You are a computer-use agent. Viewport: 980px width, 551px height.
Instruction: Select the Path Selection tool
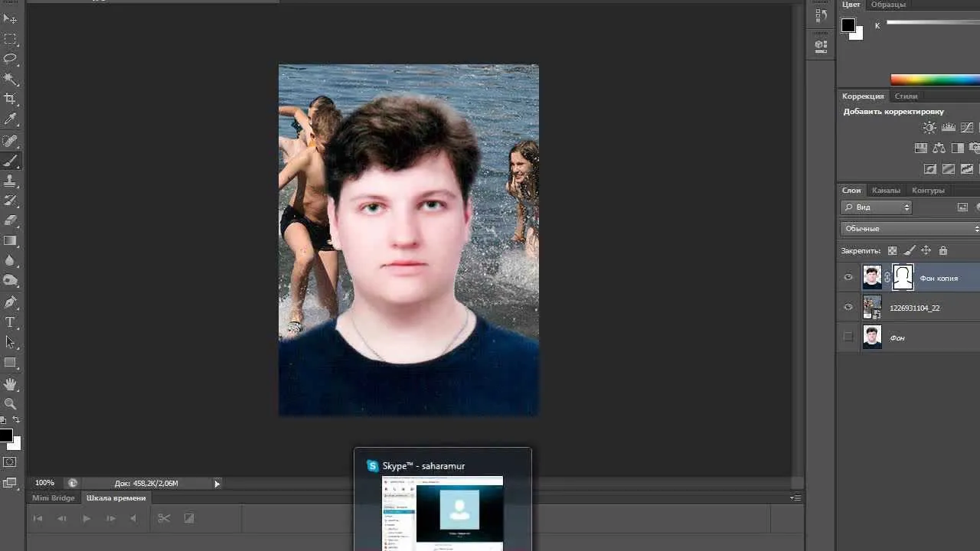tap(11, 342)
